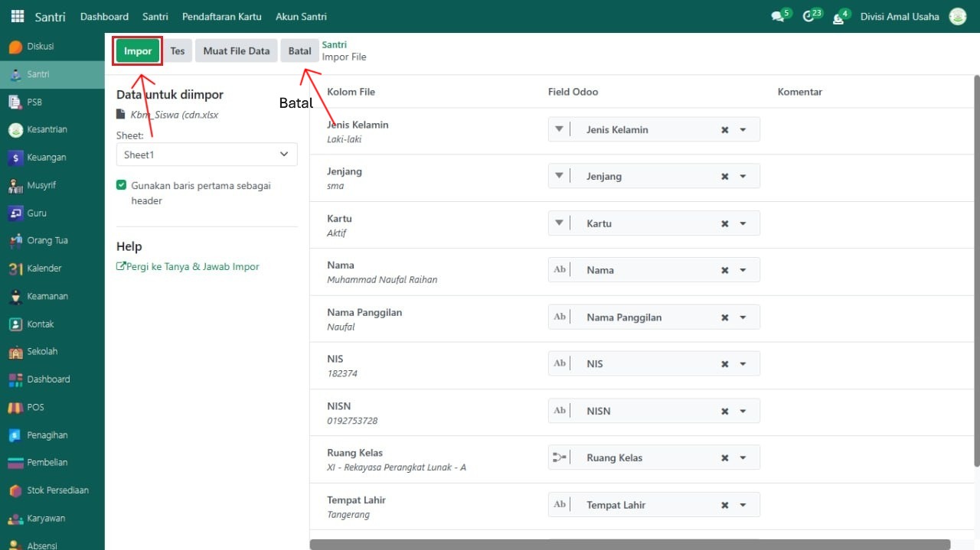Expand the Sheet dropdown selector

(207, 155)
